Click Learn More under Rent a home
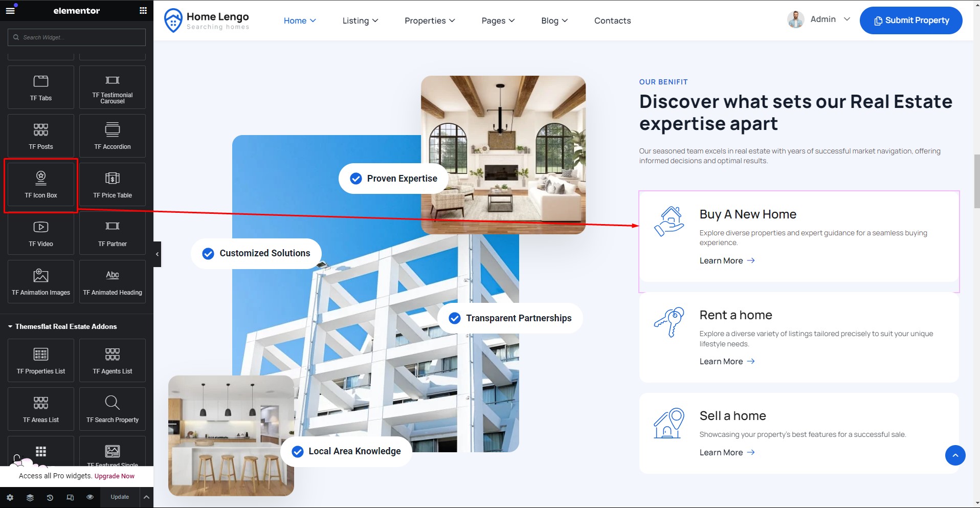Image resolution: width=980 pixels, height=508 pixels. 727,361
